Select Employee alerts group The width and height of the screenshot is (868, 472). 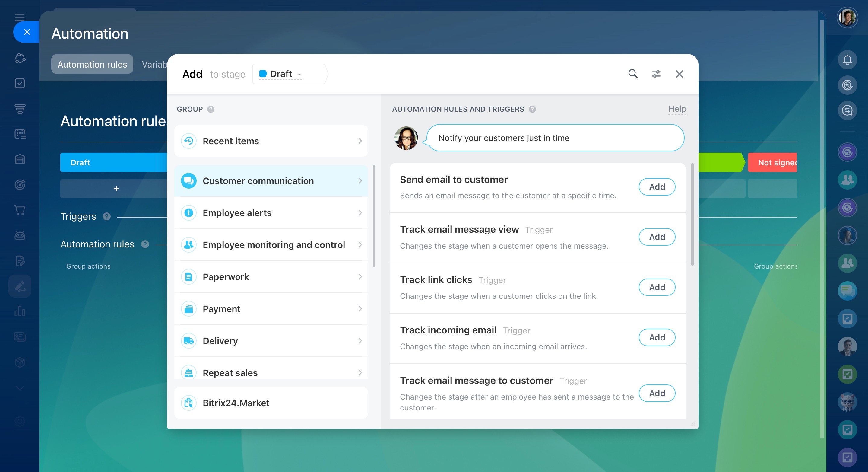(x=271, y=213)
